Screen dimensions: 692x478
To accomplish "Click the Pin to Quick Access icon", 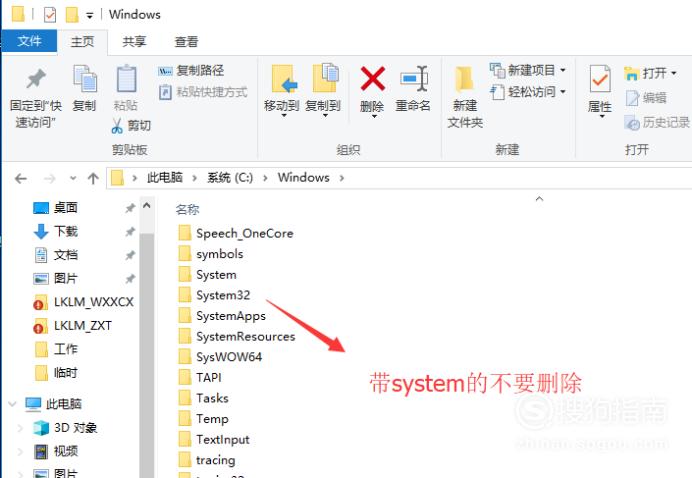I will coord(36,79).
